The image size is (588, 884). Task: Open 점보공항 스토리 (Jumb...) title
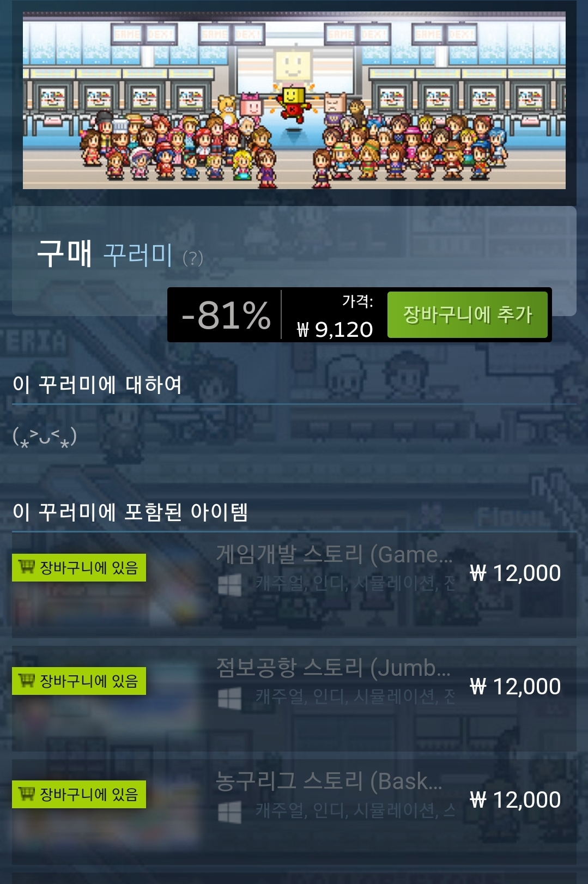(x=334, y=668)
